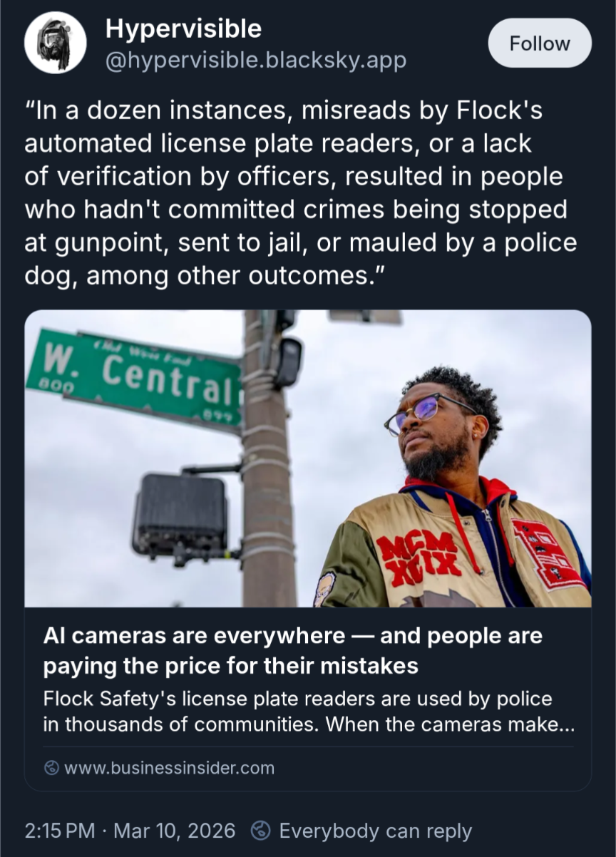Click the www.businessinsider.com domain link

pos(169,768)
